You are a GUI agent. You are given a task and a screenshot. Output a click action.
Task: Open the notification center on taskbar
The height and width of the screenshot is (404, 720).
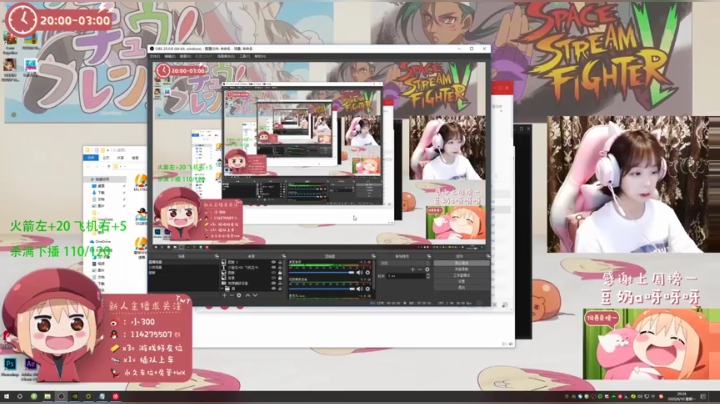pos(703,396)
